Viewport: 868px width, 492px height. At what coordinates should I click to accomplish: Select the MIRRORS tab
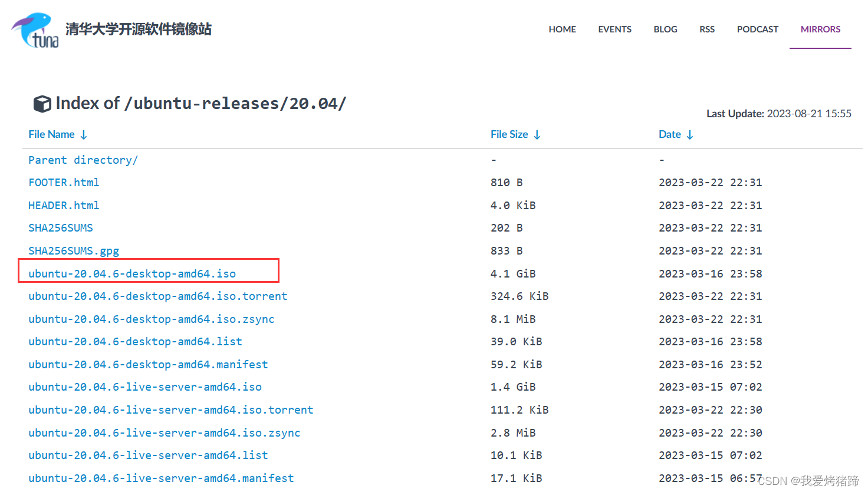[820, 29]
